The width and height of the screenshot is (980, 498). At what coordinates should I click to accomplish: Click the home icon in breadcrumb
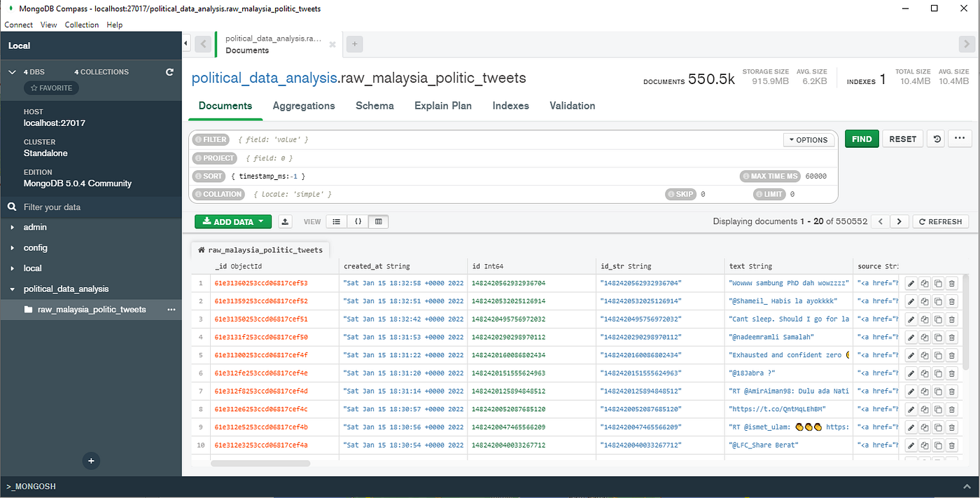click(x=202, y=249)
